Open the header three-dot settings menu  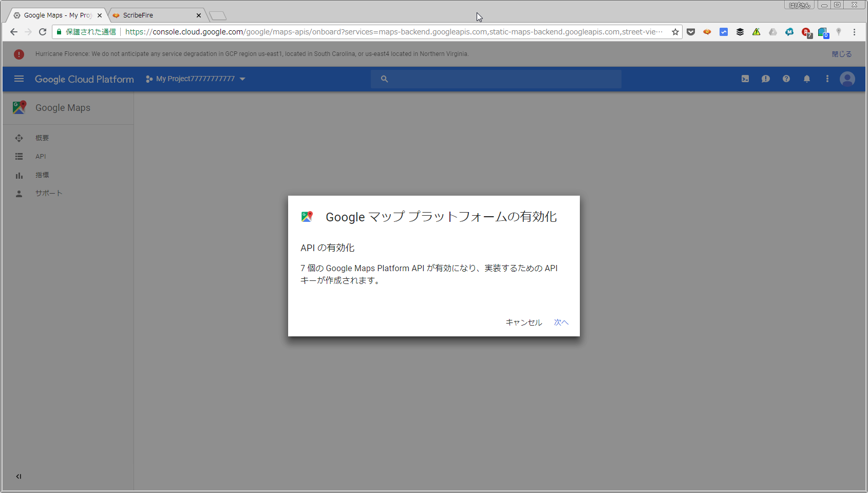pyautogui.click(x=827, y=79)
